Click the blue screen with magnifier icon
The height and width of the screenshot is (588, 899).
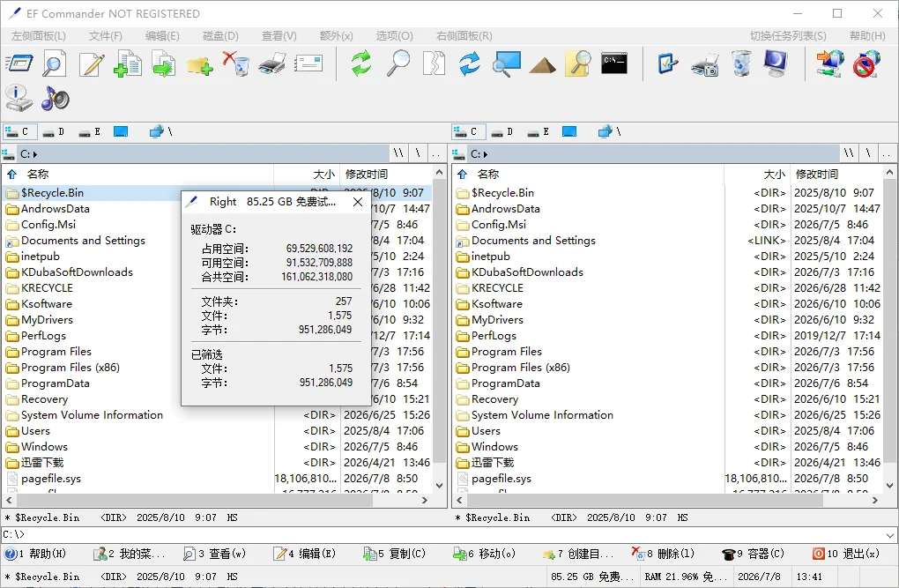pyautogui.click(x=507, y=63)
